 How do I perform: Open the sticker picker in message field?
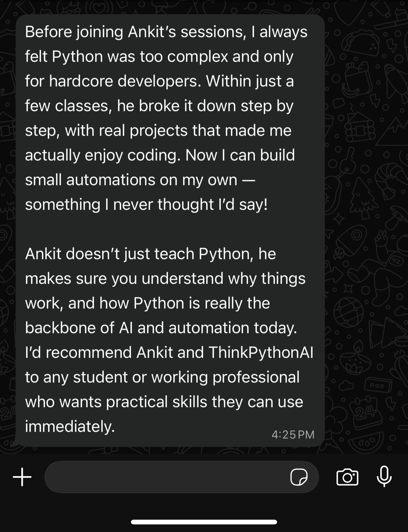click(x=299, y=477)
